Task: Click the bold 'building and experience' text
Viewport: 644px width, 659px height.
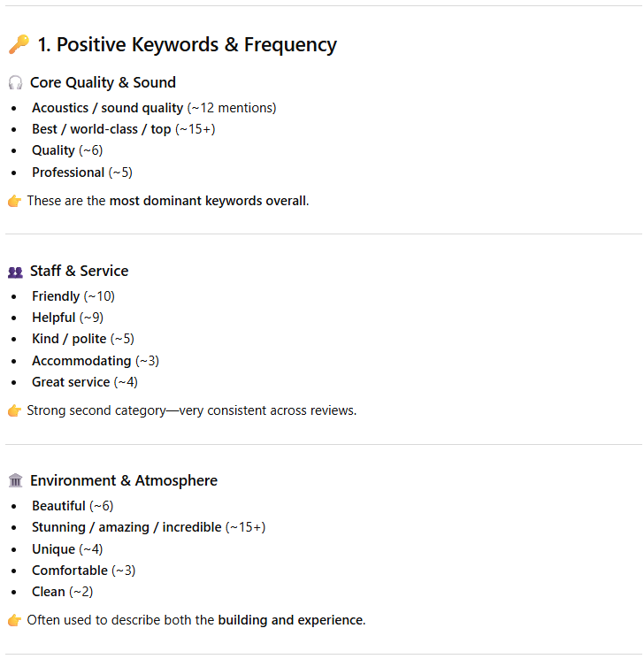Action: click(290, 620)
